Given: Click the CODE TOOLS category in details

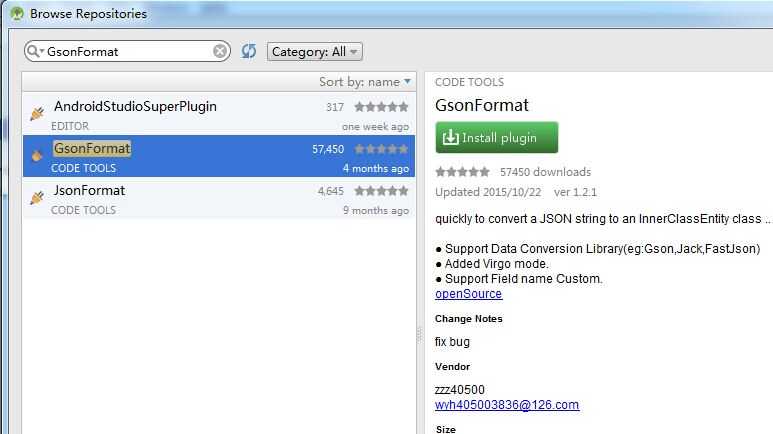Looking at the screenshot, I should [469, 82].
